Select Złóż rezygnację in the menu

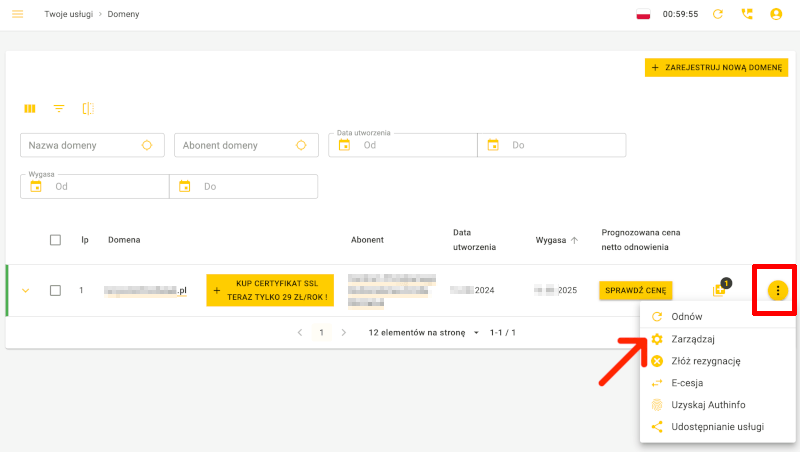pos(705,361)
